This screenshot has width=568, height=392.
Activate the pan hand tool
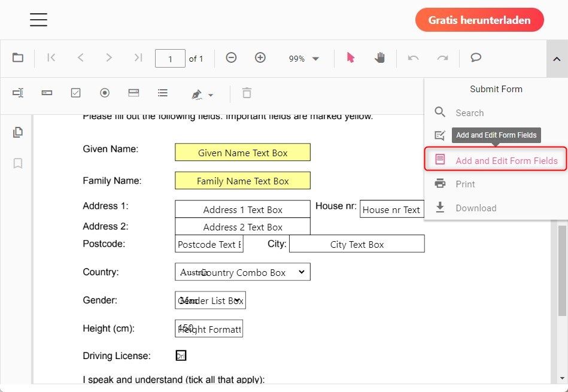click(380, 57)
